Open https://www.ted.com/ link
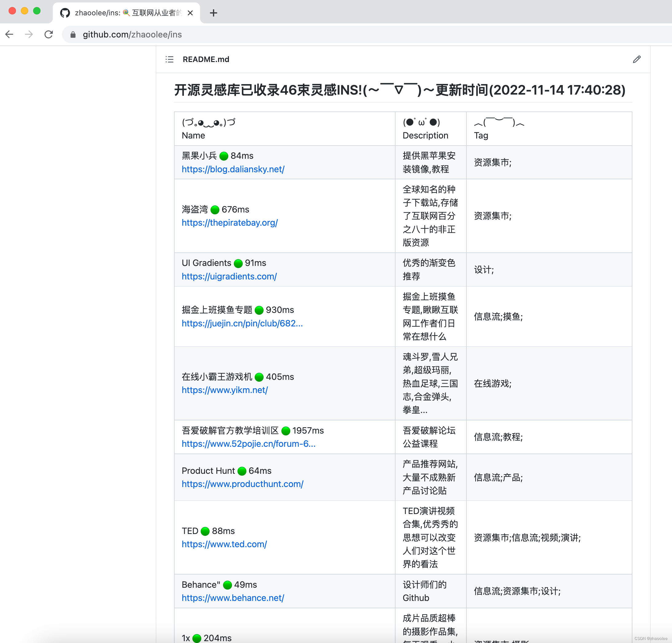The image size is (672, 643). [x=224, y=544]
